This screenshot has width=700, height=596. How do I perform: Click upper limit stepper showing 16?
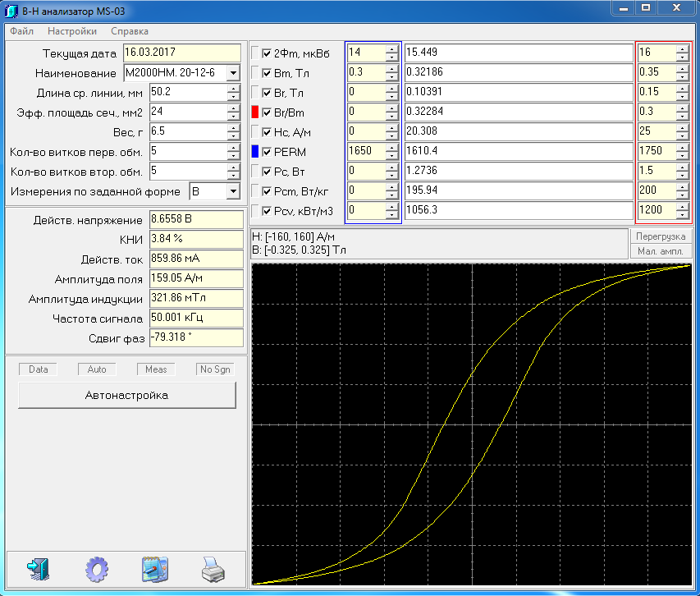click(683, 53)
